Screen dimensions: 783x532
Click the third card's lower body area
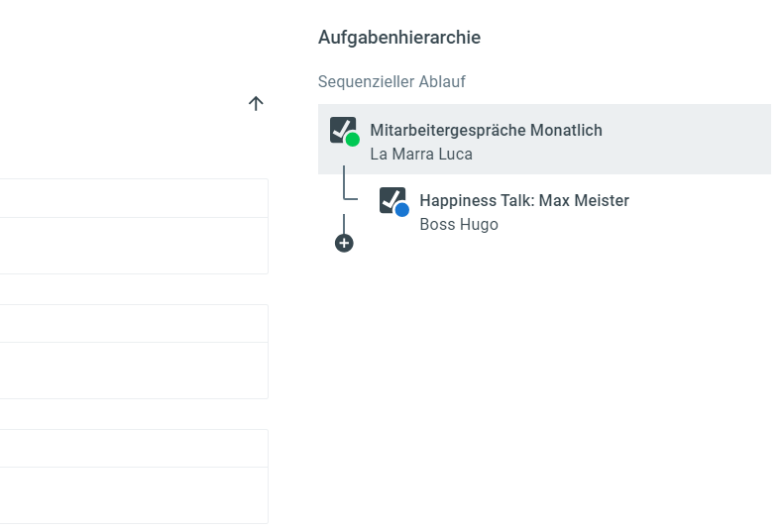pos(134,495)
